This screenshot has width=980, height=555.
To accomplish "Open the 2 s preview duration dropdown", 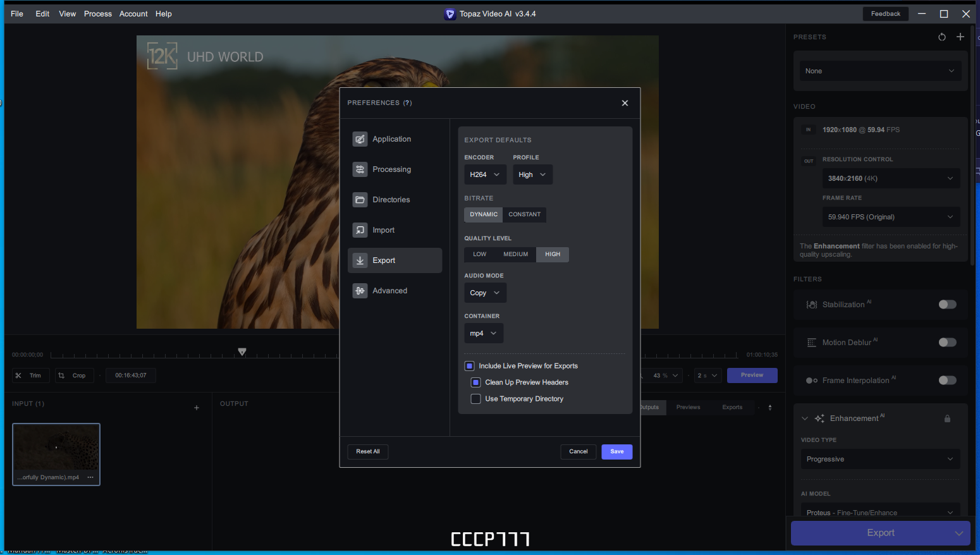I will [707, 375].
